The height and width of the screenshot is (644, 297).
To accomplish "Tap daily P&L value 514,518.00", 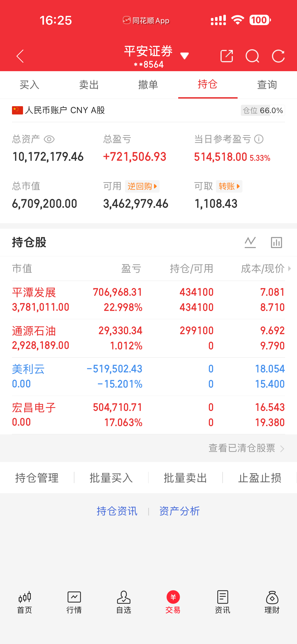I will tap(221, 157).
